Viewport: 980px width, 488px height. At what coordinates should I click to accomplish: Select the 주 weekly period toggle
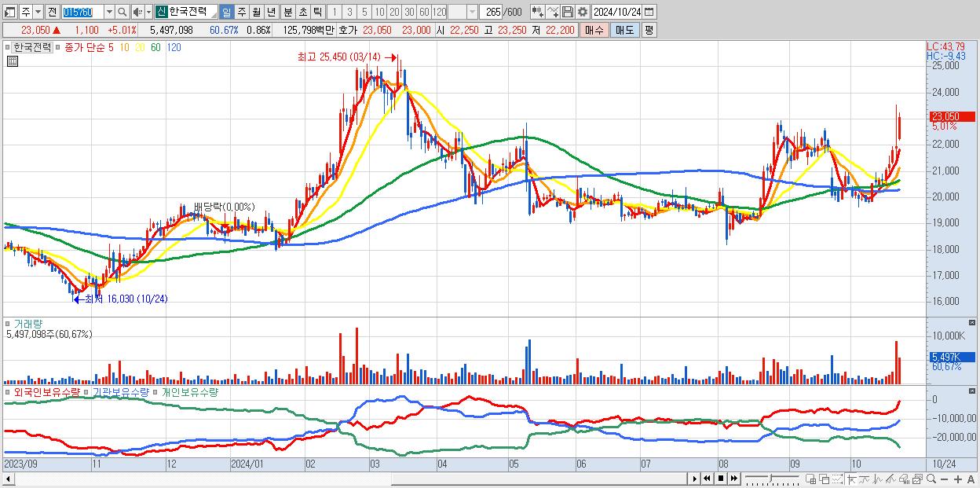point(241,12)
